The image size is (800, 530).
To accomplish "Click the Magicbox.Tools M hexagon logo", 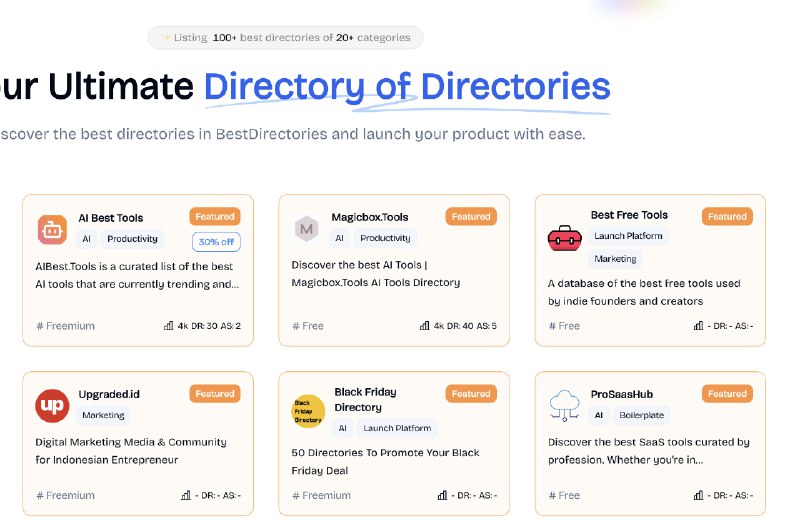I will click(x=307, y=229).
